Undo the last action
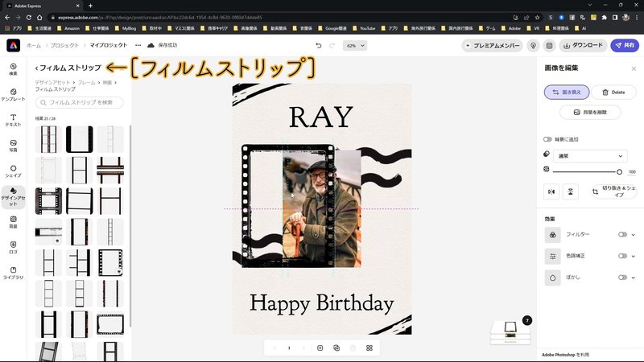The image size is (644, 362). pyautogui.click(x=318, y=46)
